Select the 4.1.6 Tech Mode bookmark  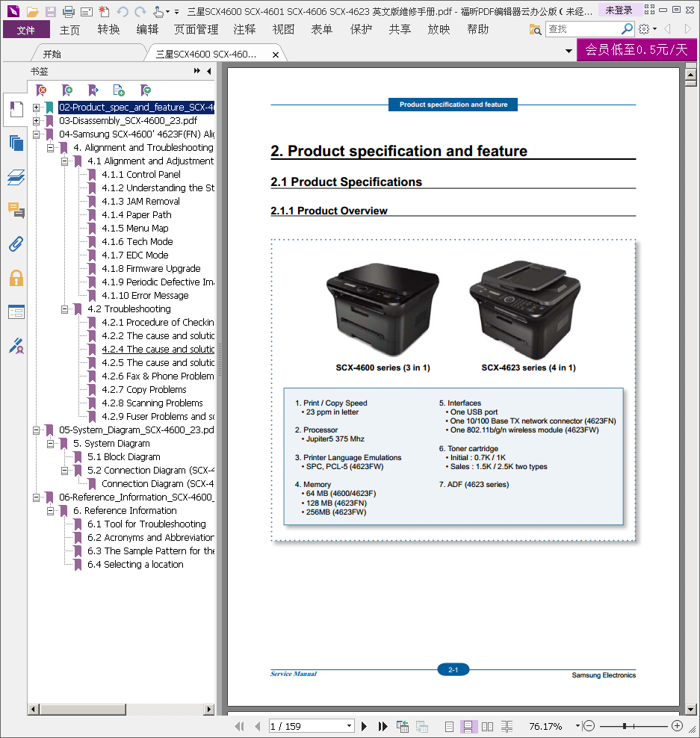137,242
